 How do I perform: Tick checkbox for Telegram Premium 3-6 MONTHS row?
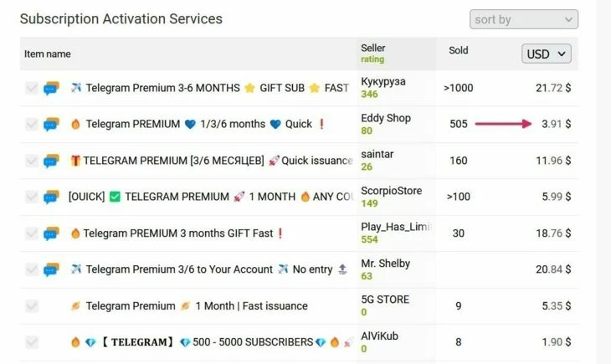pyautogui.click(x=32, y=88)
